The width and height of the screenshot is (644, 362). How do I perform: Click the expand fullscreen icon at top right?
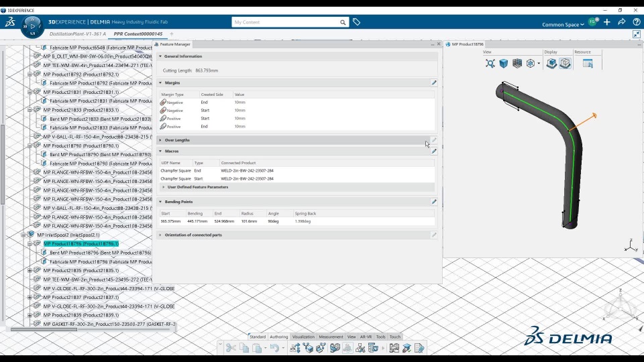point(636,34)
